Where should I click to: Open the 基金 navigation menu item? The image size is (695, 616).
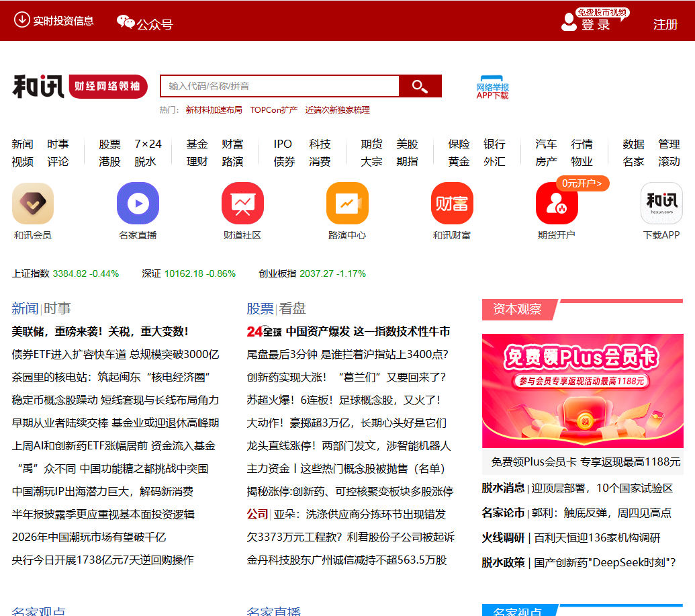point(197,144)
